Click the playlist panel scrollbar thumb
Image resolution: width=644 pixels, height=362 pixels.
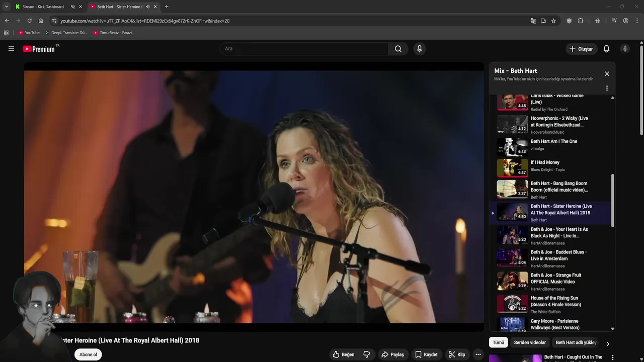click(612, 200)
